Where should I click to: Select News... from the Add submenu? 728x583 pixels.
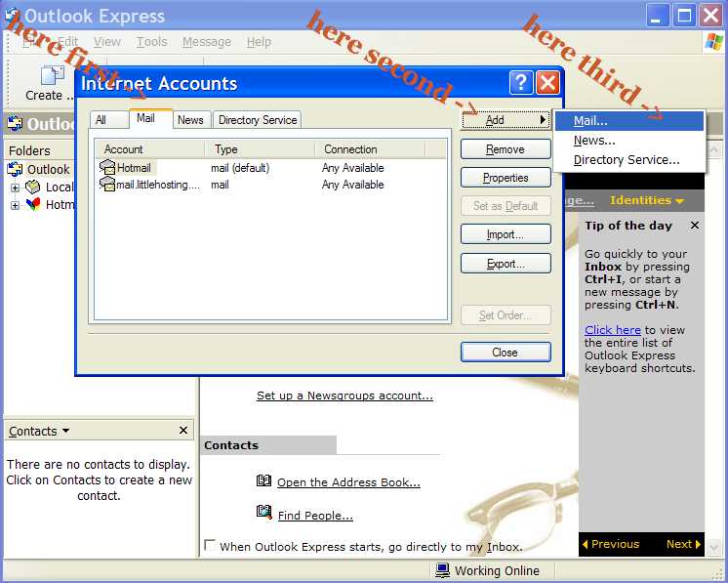pyautogui.click(x=629, y=141)
